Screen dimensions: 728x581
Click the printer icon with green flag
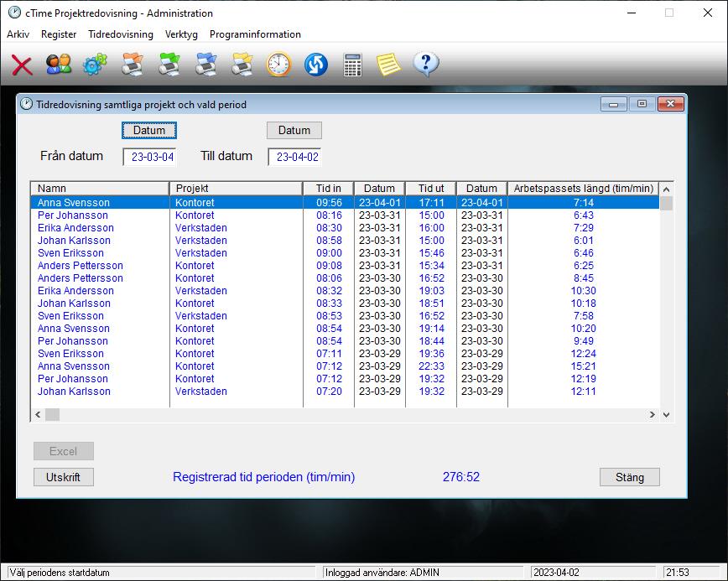[x=169, y=65]
